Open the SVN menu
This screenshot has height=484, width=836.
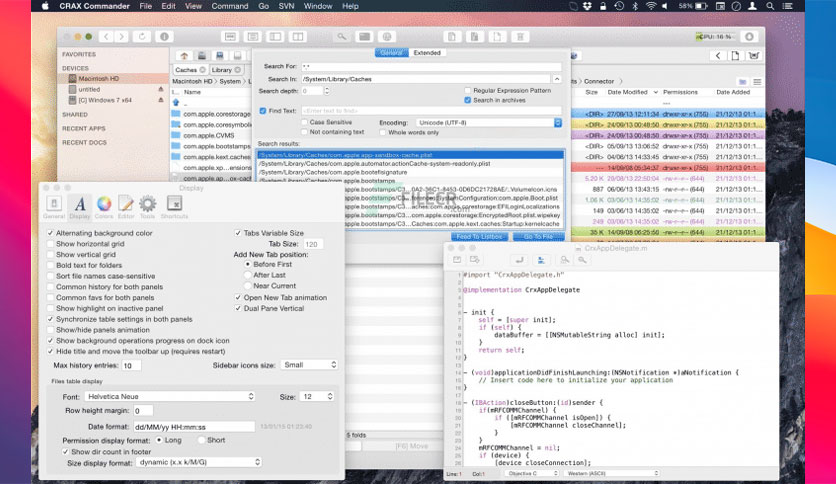[286, 6]
